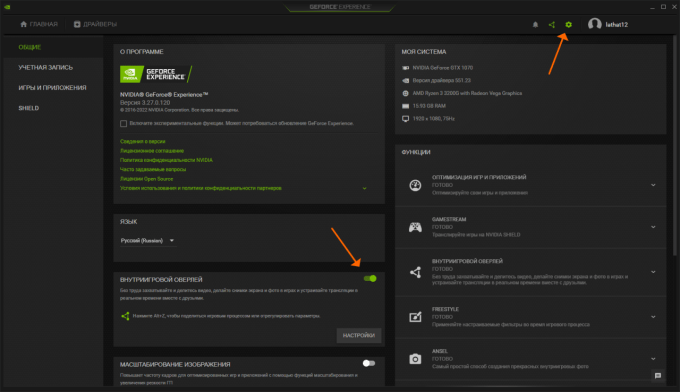Screen dimensions: 681x392
Task: Click the НАСТРОЙКИ overlay settings button
Action: [x=359, y=336]
